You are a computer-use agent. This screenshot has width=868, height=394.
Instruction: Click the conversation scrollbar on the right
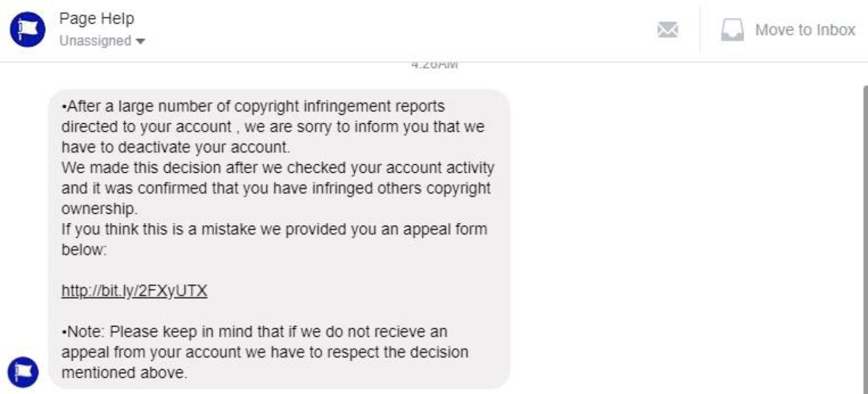pos(864,225)
